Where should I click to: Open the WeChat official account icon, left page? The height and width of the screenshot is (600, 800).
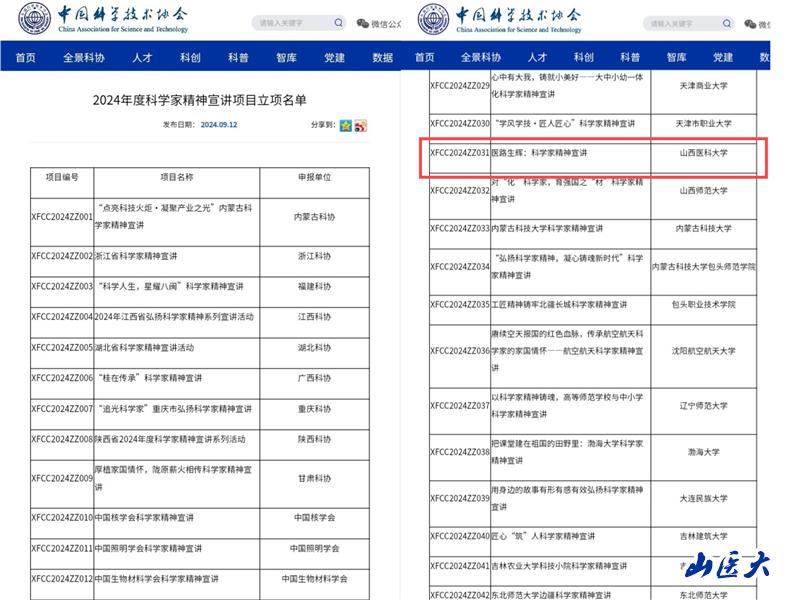coord(363,23)
